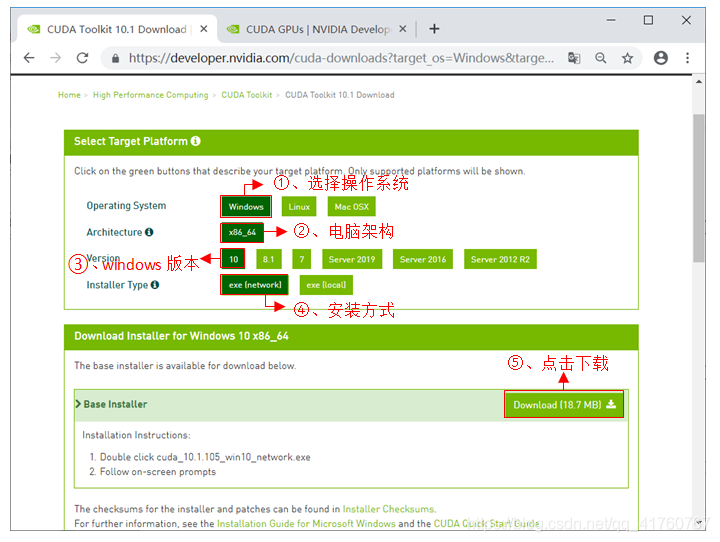Choose Windows version 8.1
Screen dimensions: 720x542
point(269,259)
